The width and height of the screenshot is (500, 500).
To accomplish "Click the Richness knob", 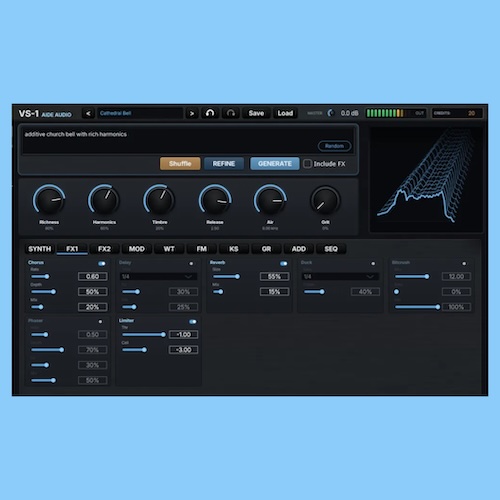I will click(49, 200).
